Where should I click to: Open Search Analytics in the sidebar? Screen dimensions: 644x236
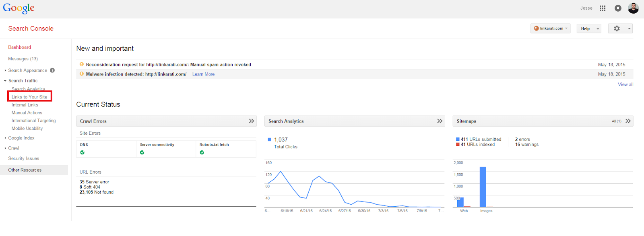(28, 89)
